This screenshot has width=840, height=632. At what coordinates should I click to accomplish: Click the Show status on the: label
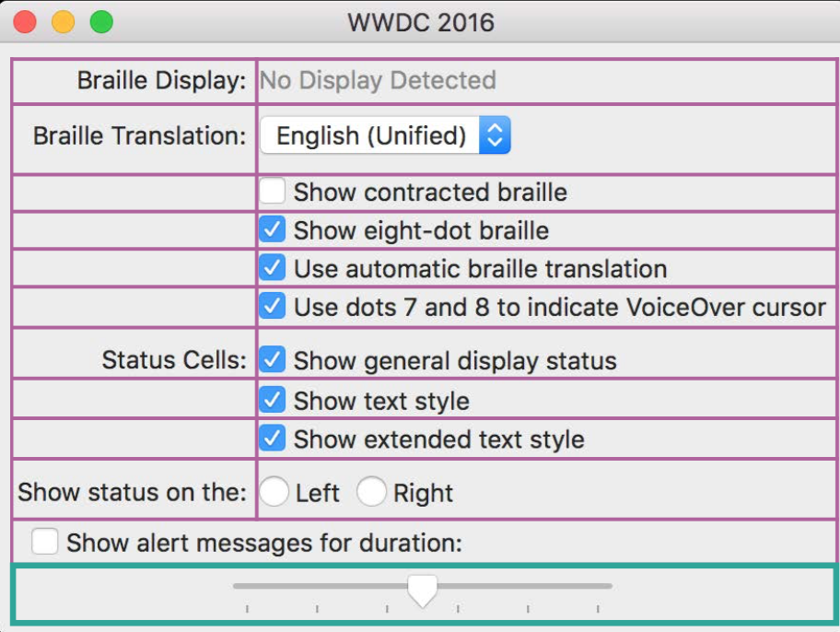(133, 492)
